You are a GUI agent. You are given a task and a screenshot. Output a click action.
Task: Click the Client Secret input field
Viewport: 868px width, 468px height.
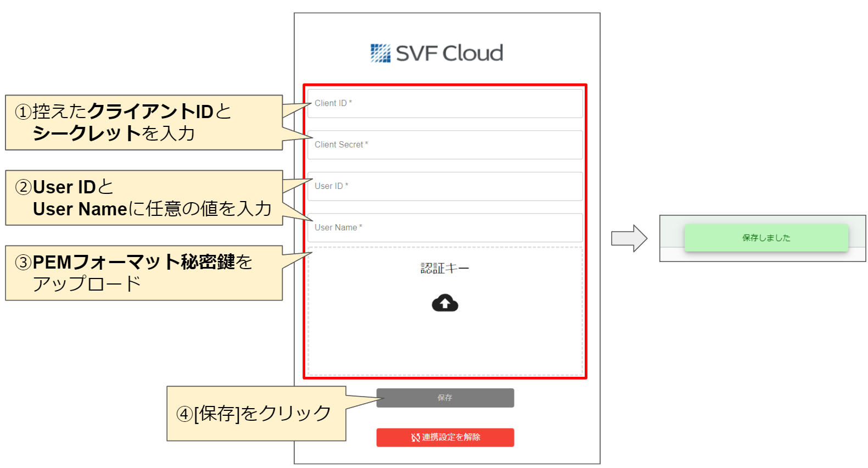[x=445, y=144]
